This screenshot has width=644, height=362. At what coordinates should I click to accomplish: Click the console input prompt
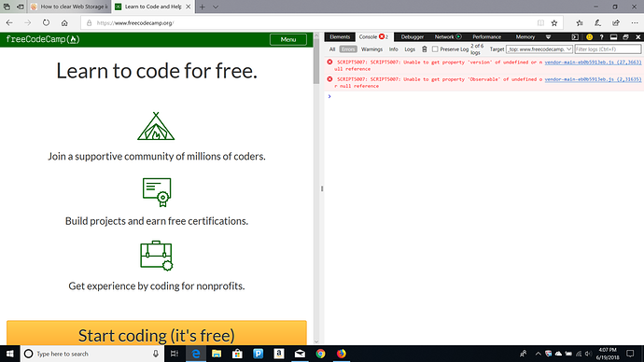483,96
